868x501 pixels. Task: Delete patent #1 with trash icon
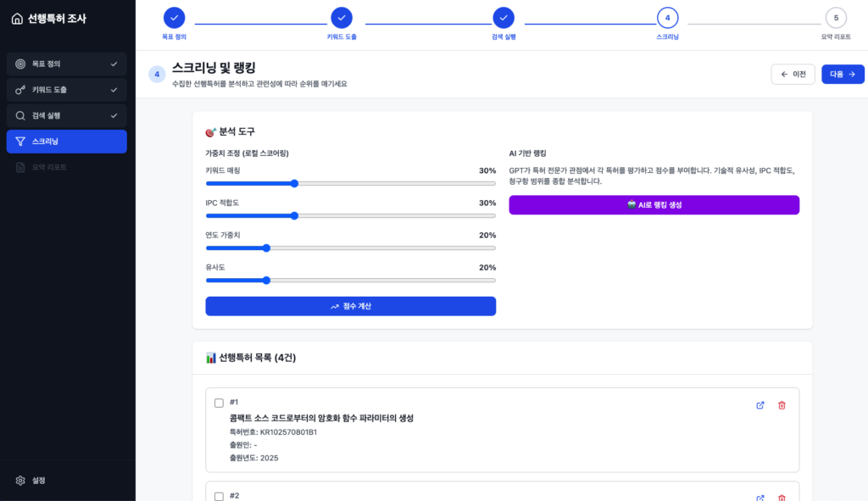tap(782, 405)
